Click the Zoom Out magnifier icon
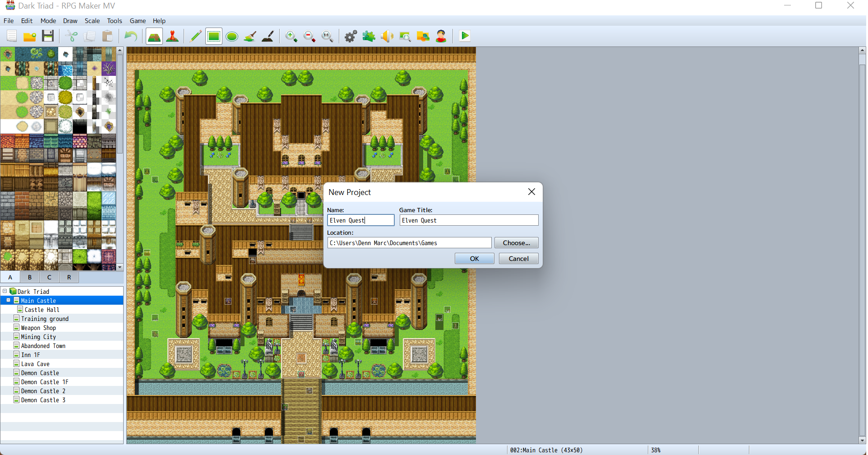The image size is (868, 455). [x=309, y=36]
